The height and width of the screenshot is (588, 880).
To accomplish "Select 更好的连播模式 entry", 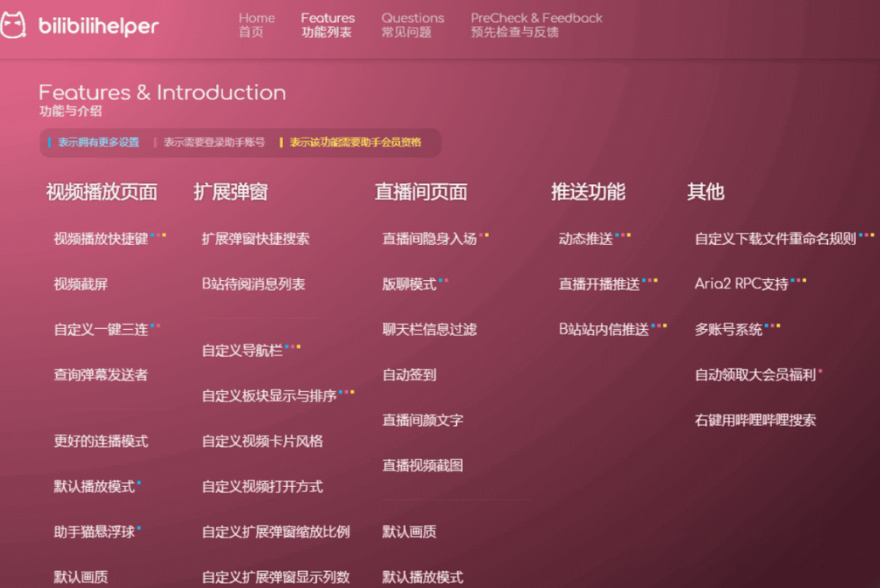I will 101,441.
